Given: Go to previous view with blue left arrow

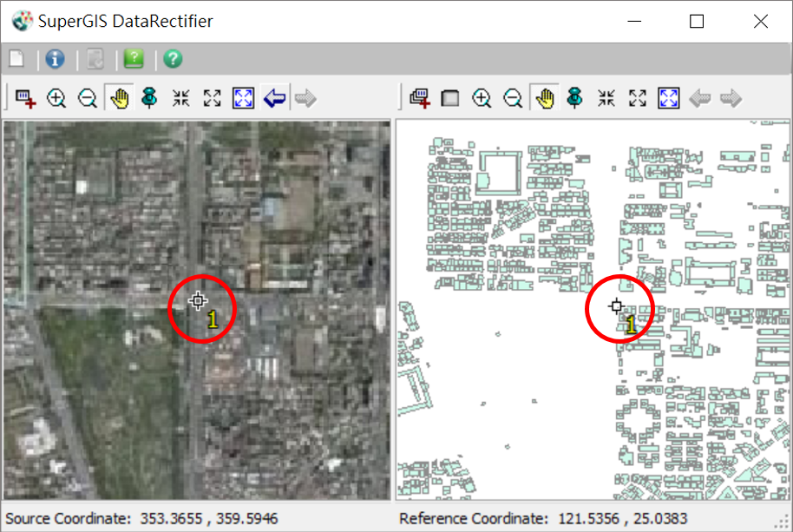Looking at the screenshot, I should (x=274, y=98).
